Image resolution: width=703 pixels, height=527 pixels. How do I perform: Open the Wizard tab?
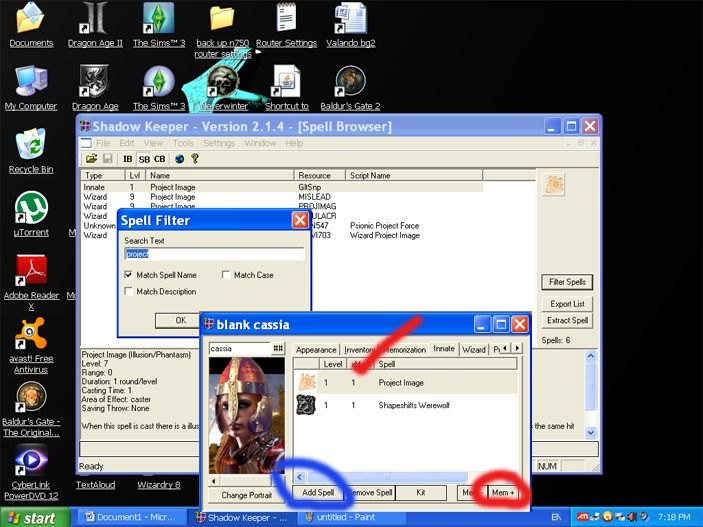473,350
